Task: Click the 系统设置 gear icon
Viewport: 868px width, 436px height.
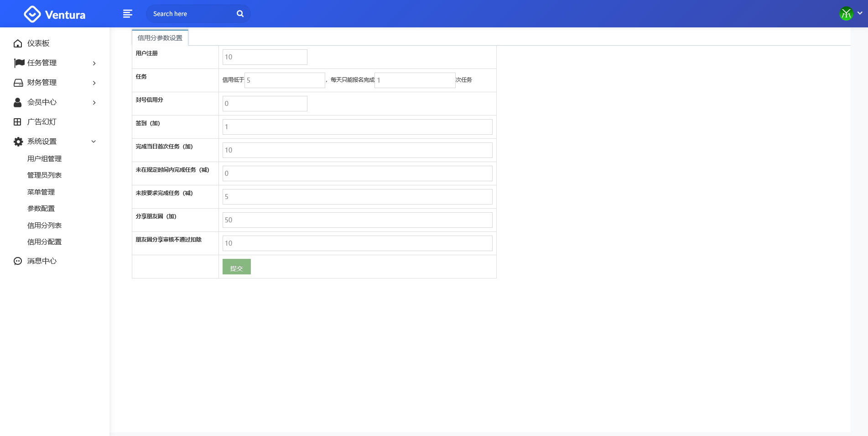Action: [18, 142]
